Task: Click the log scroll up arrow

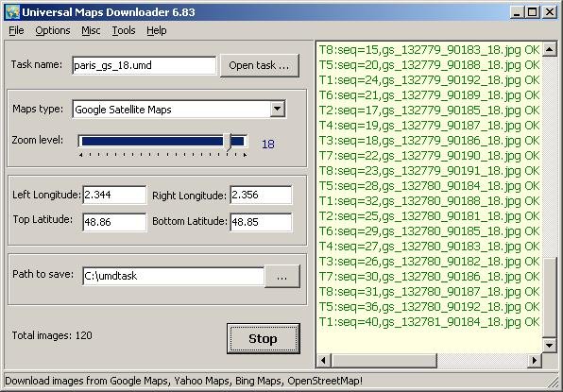Action: click(549, 49)
